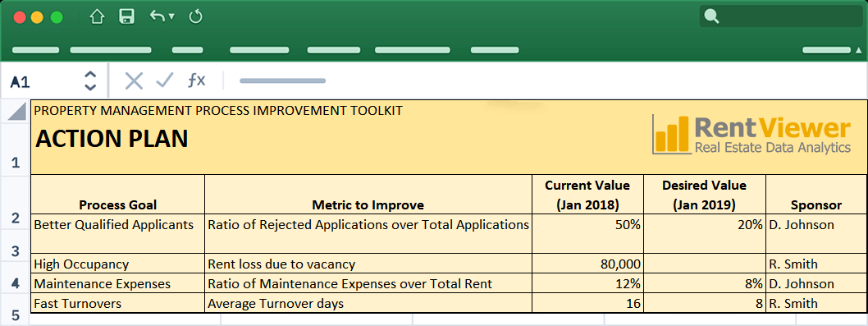Viewport: 868px width, 326px height.
Task: Select the Fast Turnovers cell
Action: [x=118, y=303]
